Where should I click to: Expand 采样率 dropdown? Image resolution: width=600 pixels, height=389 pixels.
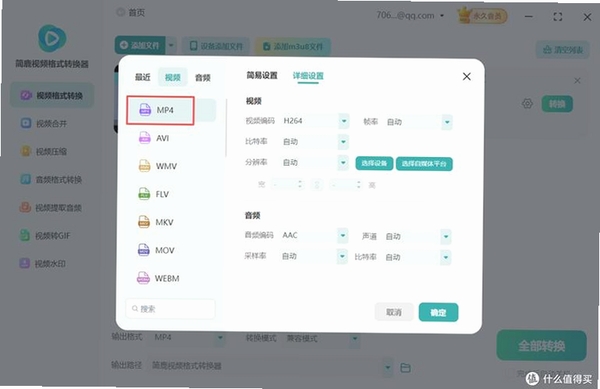(342, 256)
